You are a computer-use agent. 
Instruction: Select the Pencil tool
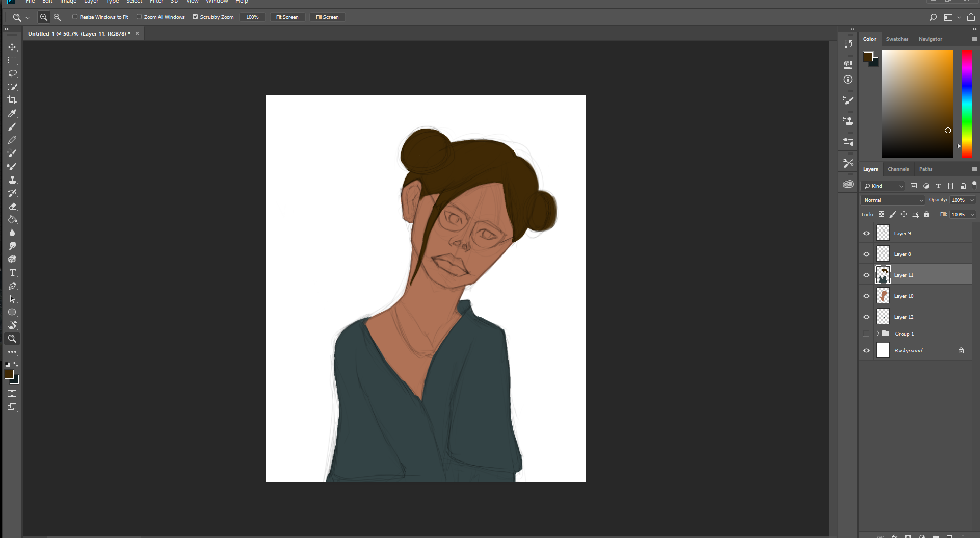click(12, 140)
